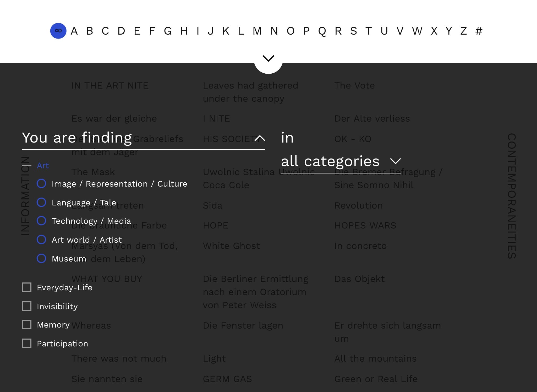
Task: Pick the Museum radio button
Action: [41, 259]
